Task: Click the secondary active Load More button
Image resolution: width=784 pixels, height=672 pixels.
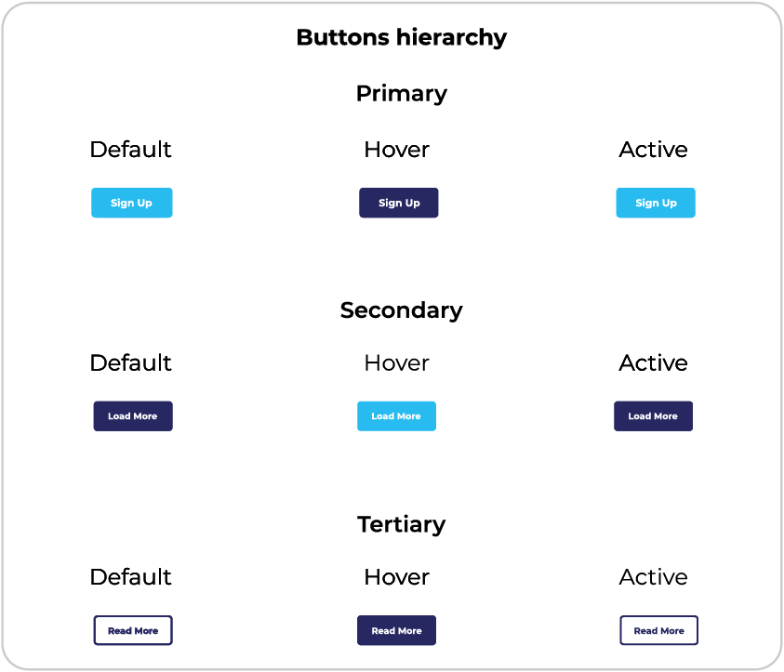Action: [x=653, y=416]
